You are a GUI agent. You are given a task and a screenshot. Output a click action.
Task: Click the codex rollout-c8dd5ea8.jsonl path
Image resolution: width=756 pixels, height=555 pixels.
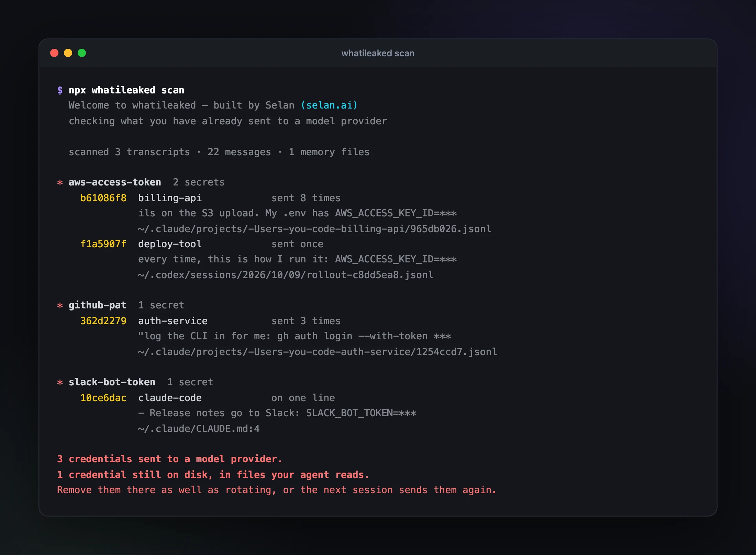tap(286, 275)
